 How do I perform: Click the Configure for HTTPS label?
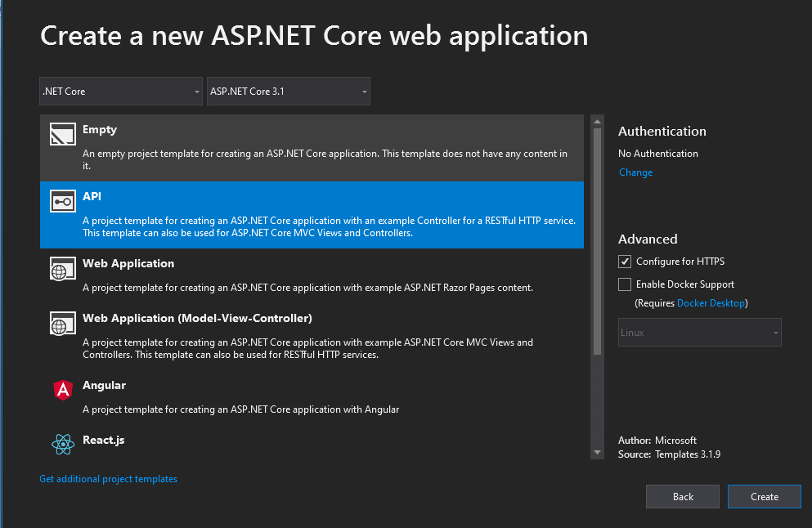680,262
